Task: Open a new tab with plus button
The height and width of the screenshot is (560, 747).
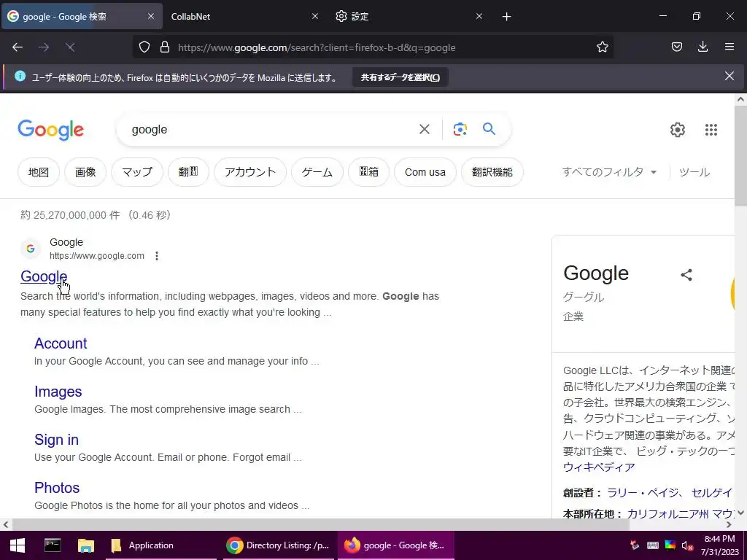Action: pos(506,17)
